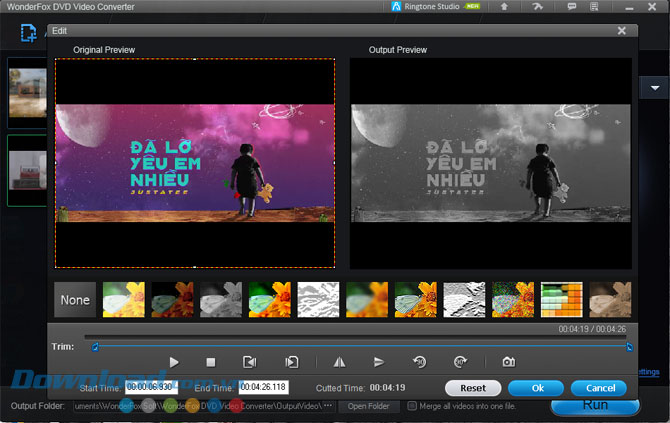Take a snapshot with the camera icon

[x=508, y=362]
